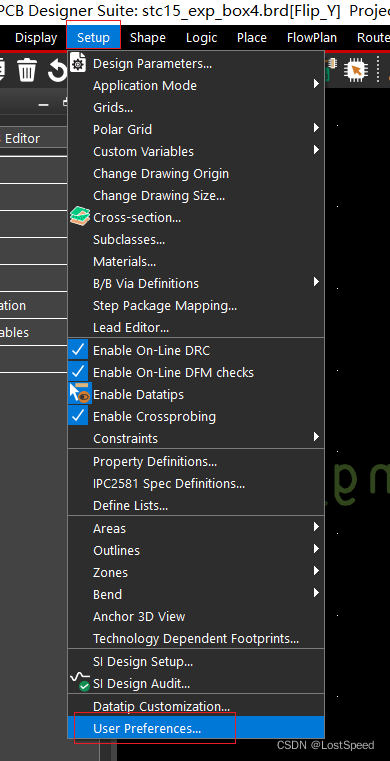Expand the B/B Via Definitions submenu

(x=195, y=283)
